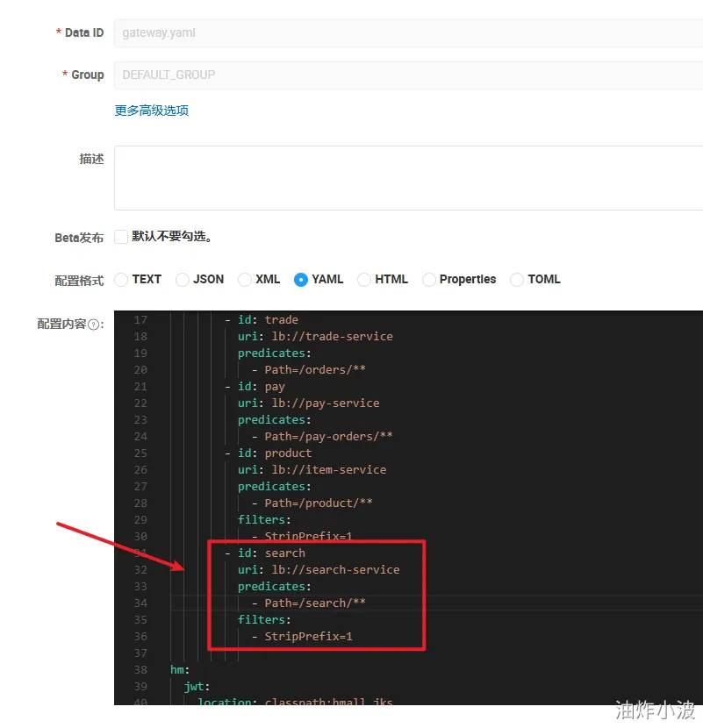The image size is (703, 728).
Task: Select YAML format radio button
Action: pyautogui.click(x=301, y=280)
